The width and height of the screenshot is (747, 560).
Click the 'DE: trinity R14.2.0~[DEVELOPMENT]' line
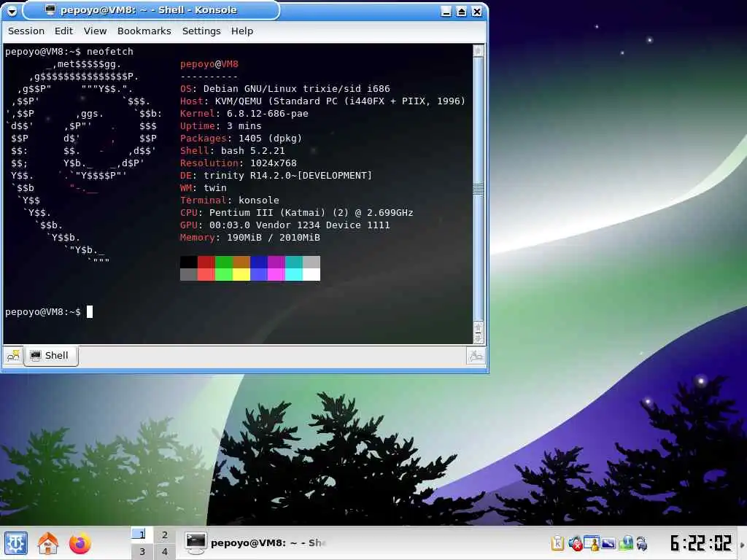point(276,175)
